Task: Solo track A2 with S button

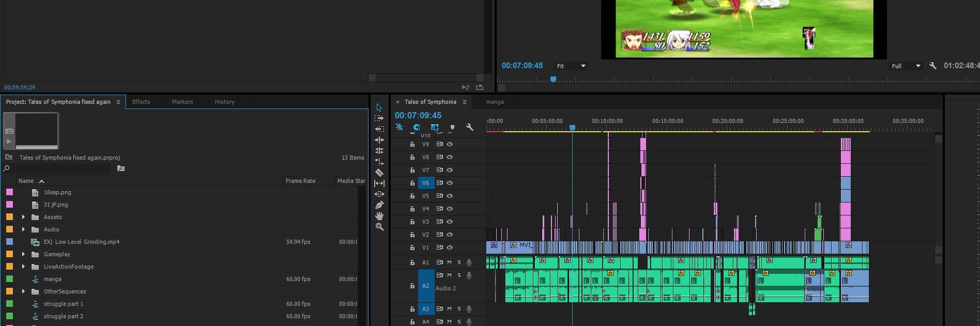Action: (x=459, y=275)
